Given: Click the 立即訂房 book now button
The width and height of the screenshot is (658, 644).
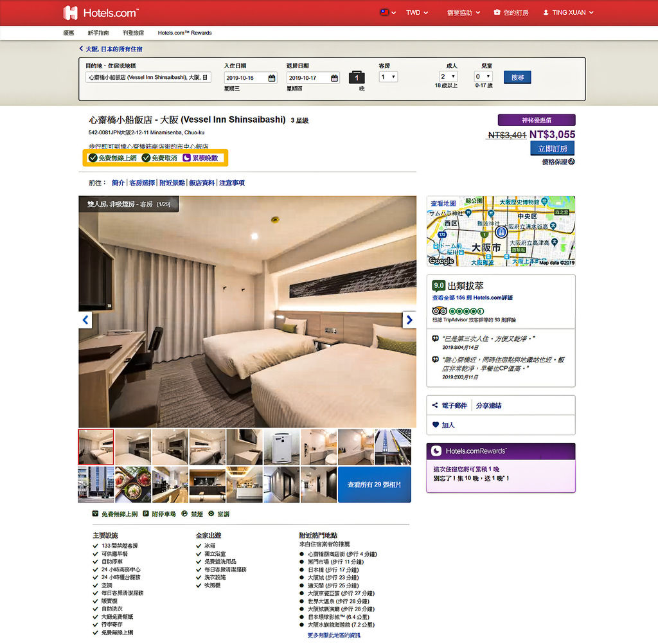Looking at the screenshot, I should click(x=552, y=148).
